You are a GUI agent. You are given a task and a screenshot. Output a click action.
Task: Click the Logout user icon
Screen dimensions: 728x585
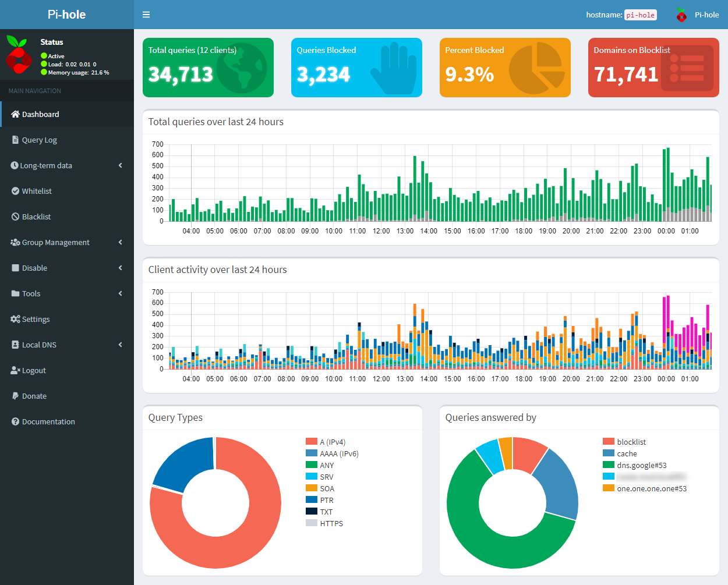(x=15, y=370)
